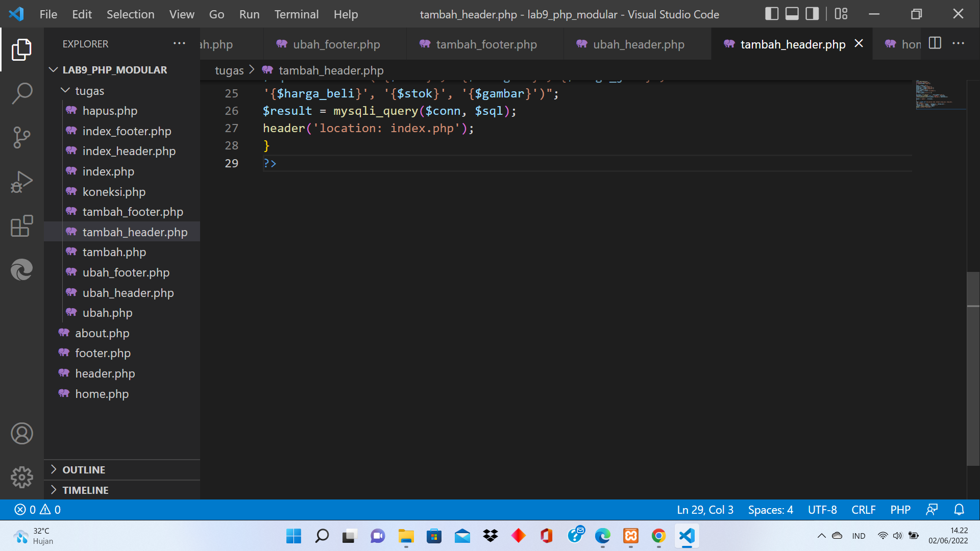Open home.php in the explorer

122,394
